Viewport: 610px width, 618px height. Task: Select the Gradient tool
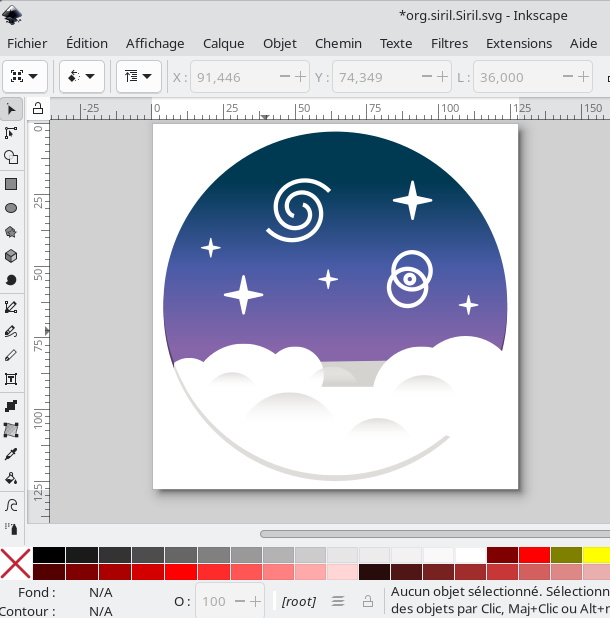coord(11,406)
